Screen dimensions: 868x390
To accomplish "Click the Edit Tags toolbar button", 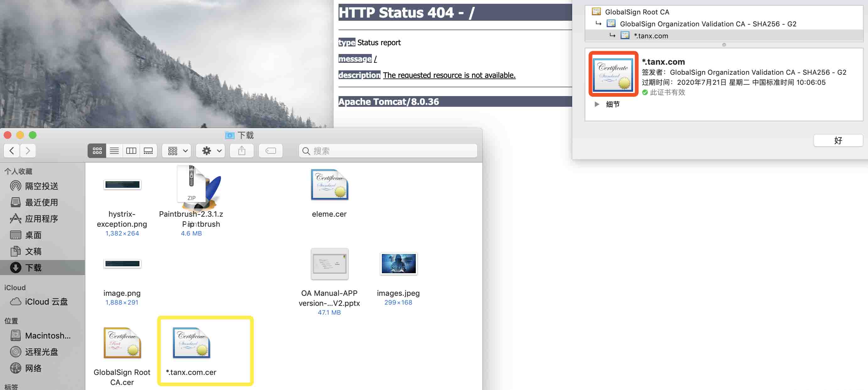I will coord(271,151).
